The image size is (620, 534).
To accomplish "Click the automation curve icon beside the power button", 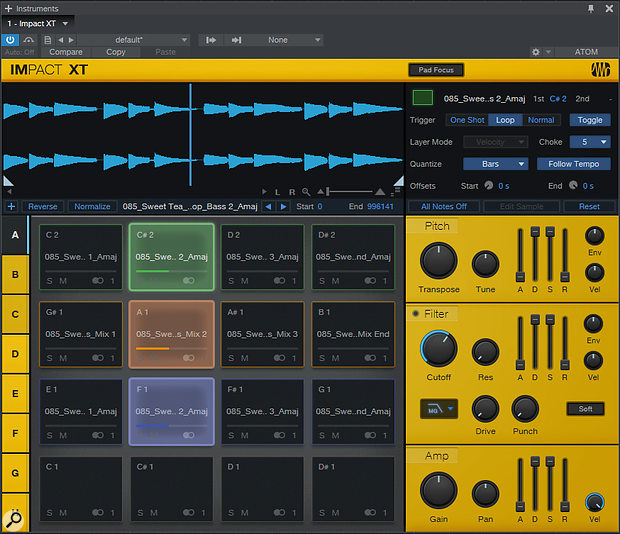I will pyautogui.click(x=28, y=40).
